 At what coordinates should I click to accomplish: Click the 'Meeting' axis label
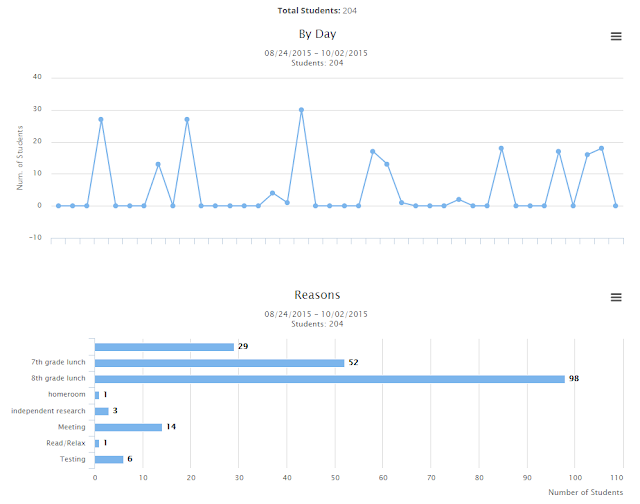click(72, 427)
